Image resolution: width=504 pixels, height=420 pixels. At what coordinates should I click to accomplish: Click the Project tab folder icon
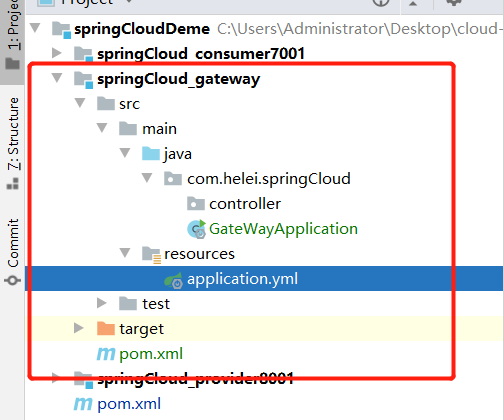click(x=13, y=63)
